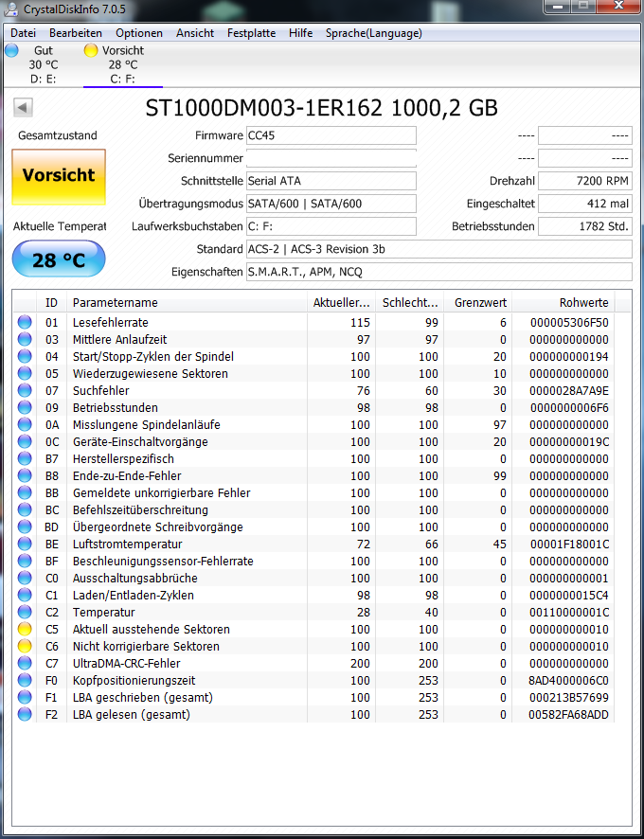Click the 28 °C temperature button
The height and width of the screenshot is (839, 644).
point(59,259)
